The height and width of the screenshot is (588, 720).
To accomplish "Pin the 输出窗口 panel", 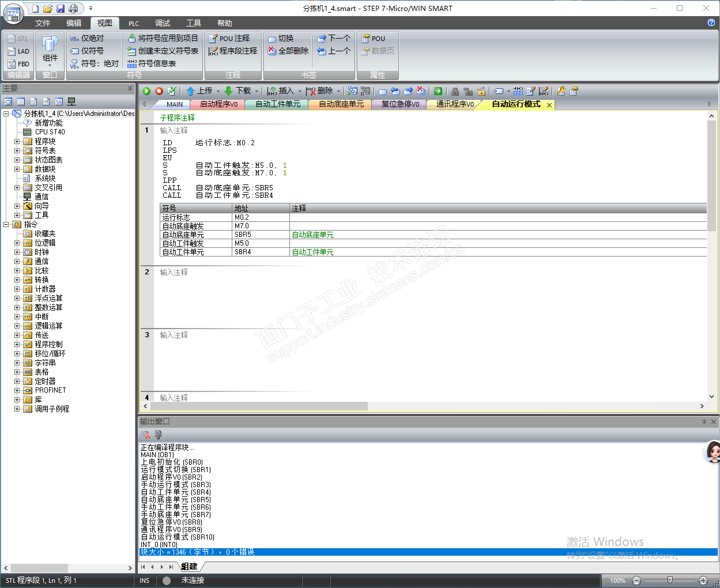I will pos(704,421).
